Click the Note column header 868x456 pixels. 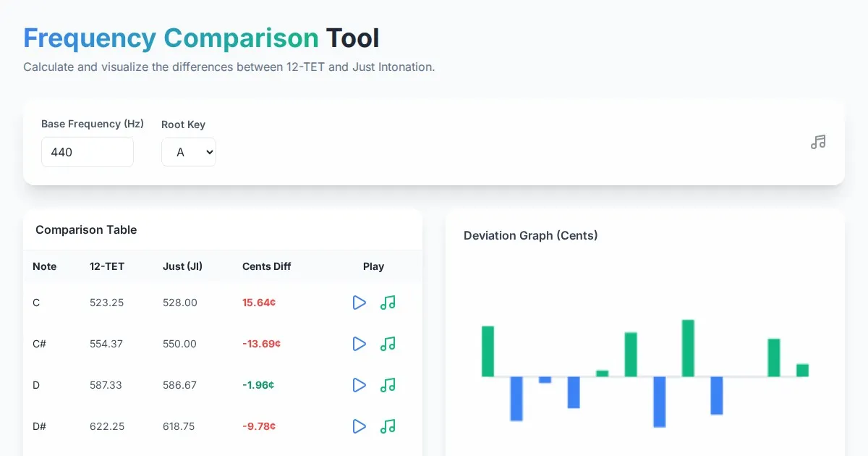click(x=44, y=266)
